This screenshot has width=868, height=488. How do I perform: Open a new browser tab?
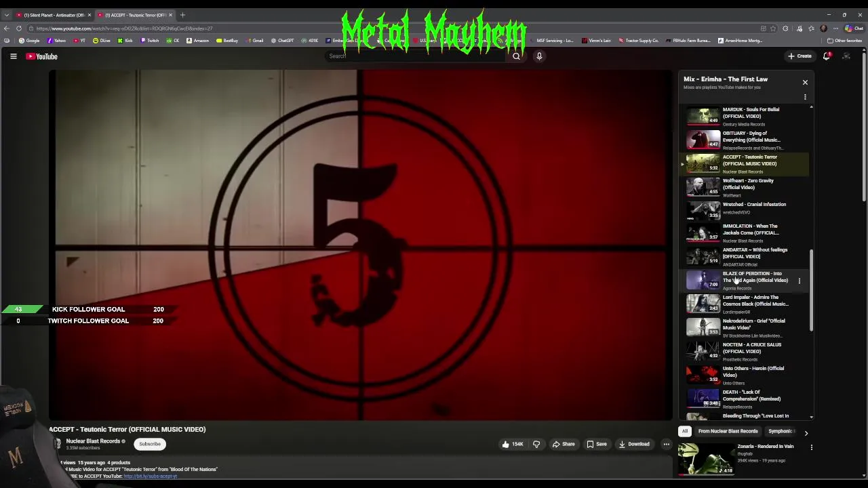pyautogui.click(x=182, y=15)
